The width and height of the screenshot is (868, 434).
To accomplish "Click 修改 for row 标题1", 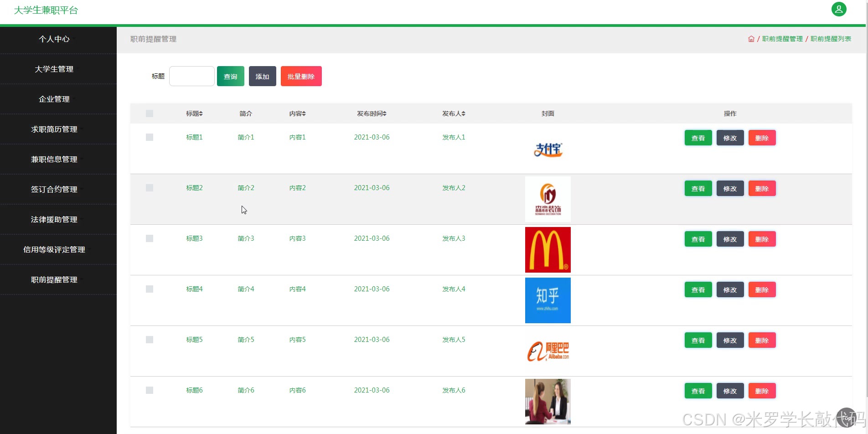I will click(730, 138).
